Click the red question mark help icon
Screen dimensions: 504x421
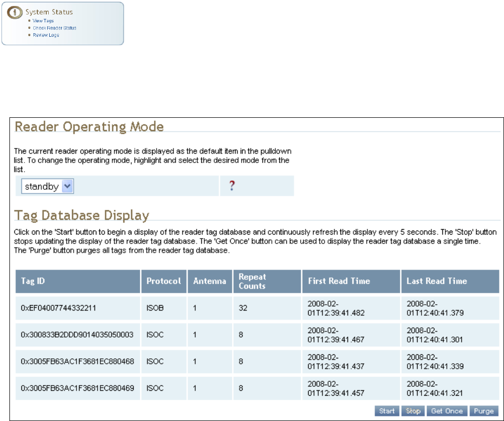pos(232,186)
